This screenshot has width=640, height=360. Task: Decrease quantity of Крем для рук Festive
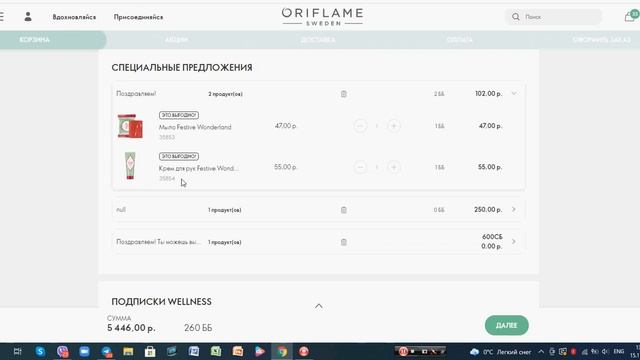(360, 167)
